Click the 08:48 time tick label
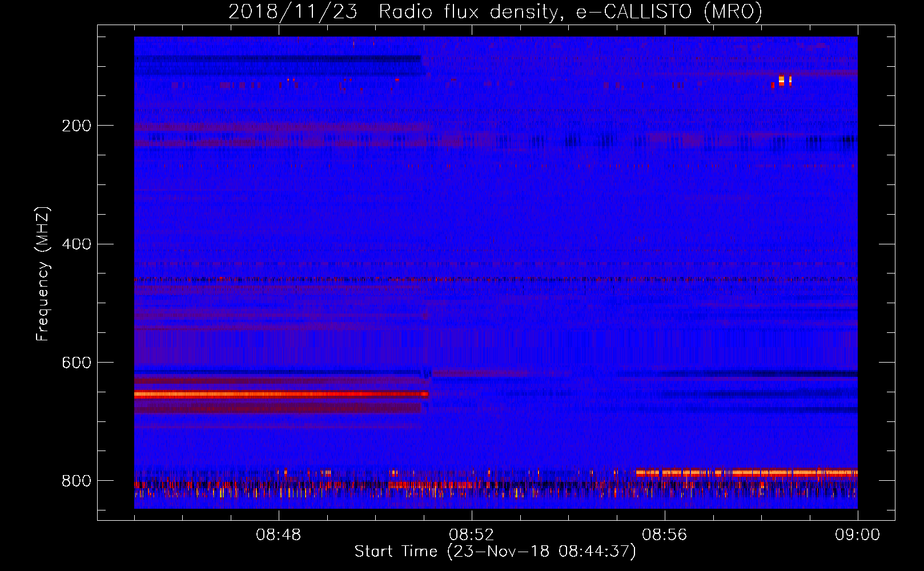This screenshot has width=924, height=571. click(279, 535)
